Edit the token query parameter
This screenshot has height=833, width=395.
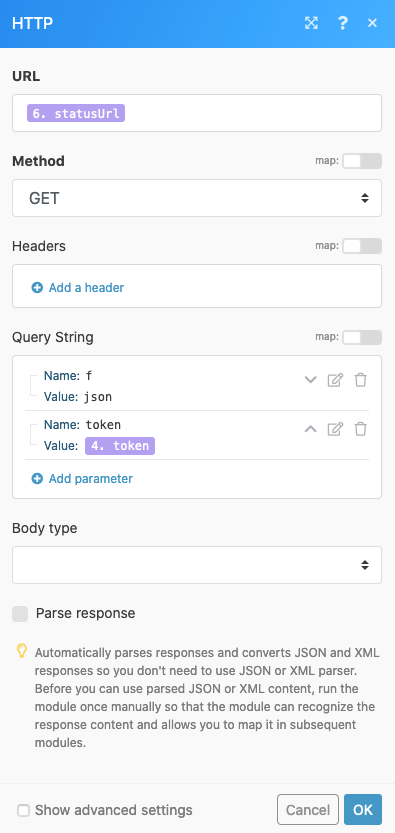coord(335,429)
